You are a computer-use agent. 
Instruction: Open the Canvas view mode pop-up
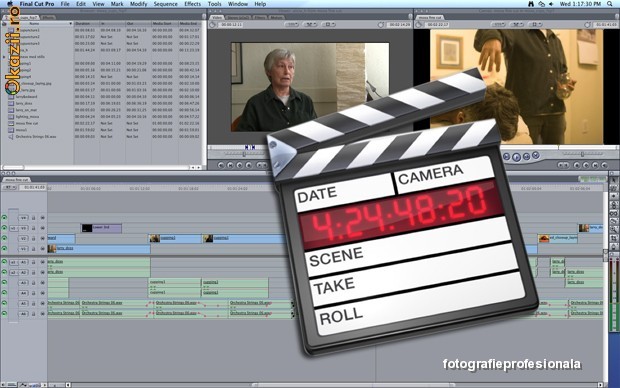click(x=535, y=25)
